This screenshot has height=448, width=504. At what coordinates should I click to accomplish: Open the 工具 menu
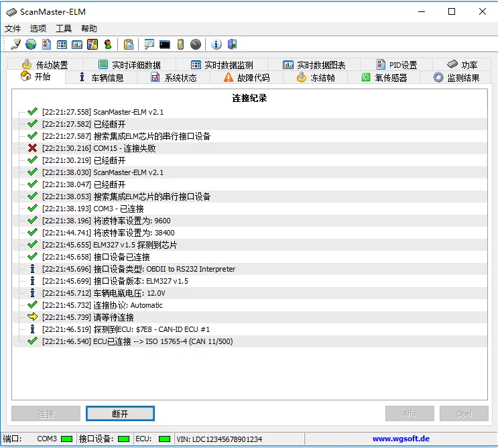coord(64,29)
